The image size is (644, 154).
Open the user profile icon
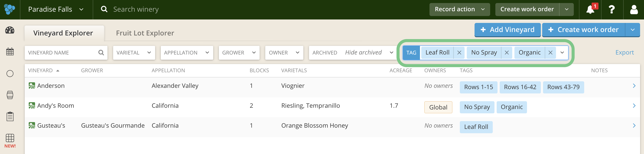pos(634,10)
